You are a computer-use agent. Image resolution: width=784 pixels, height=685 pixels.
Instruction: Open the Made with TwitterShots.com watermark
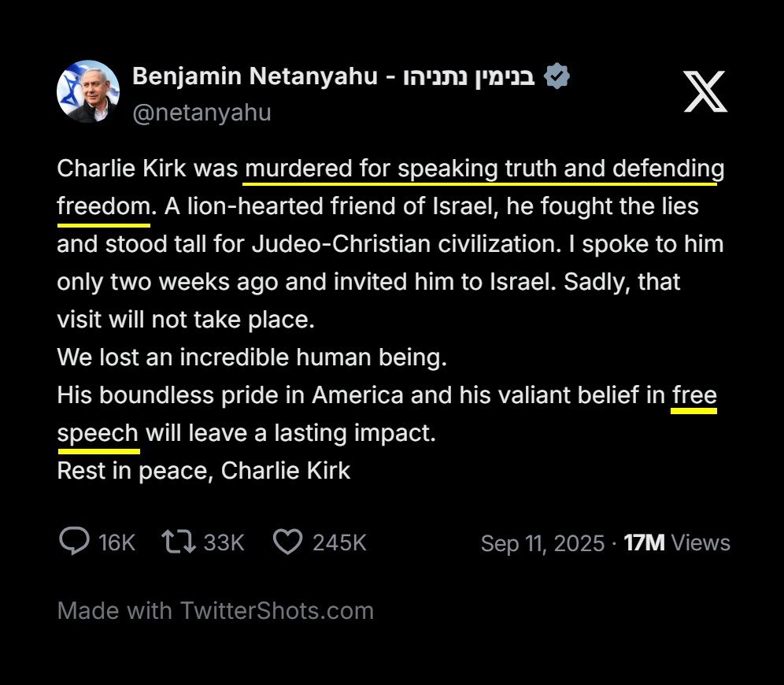pyautogui.click(x=215, y=610)
